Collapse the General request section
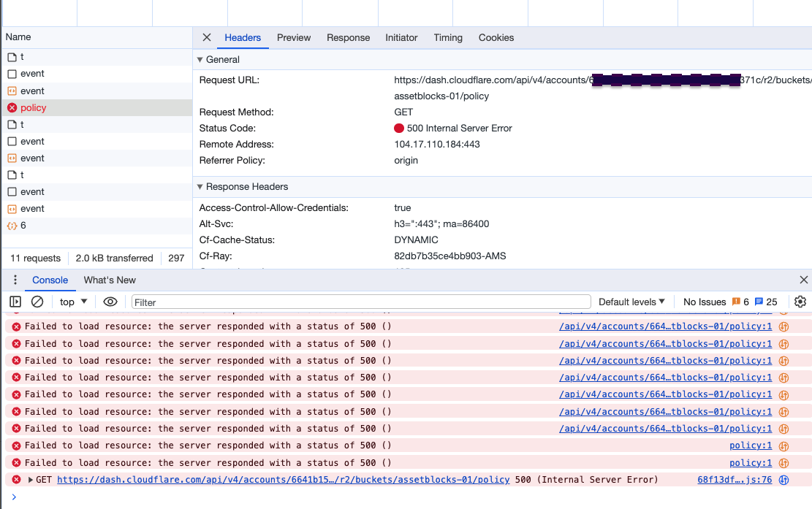The height and width of the screenshot is (509, 812). 199,59
